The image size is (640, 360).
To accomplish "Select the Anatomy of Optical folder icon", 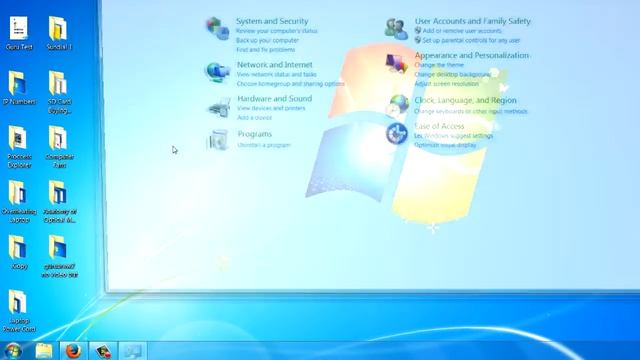I will click(58, 193).
